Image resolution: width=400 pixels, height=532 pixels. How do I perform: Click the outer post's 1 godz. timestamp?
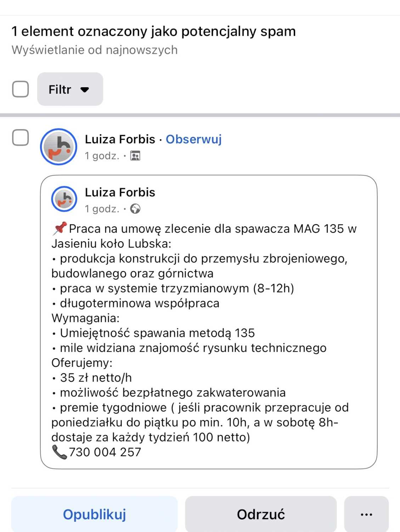click(x=102, y=156)
